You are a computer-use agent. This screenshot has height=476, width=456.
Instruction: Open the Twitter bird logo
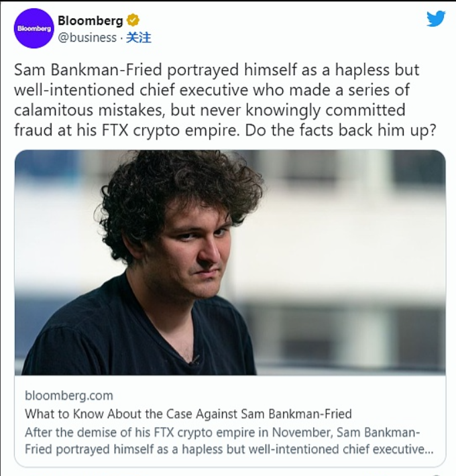click(x=436, y=19)
